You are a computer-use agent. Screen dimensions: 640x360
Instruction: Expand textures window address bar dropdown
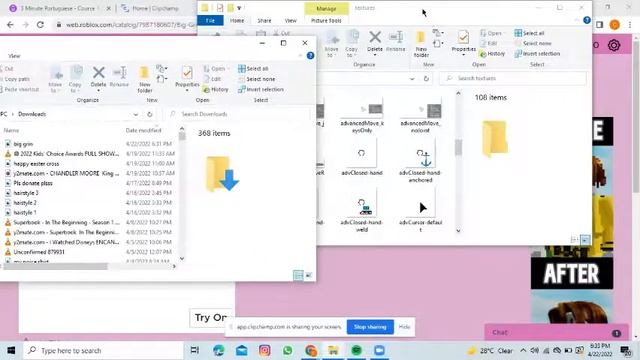(x=412, y=78)
